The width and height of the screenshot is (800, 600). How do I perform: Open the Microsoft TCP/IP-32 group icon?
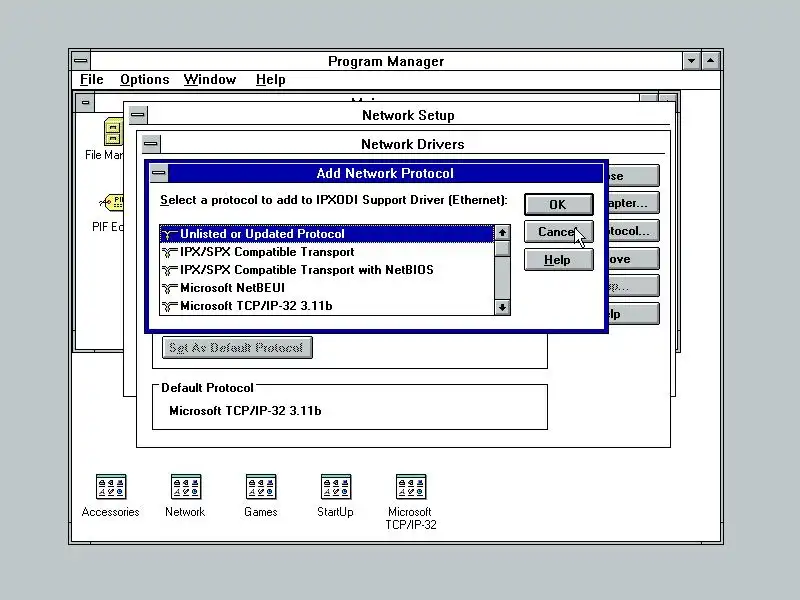(411, 487)
